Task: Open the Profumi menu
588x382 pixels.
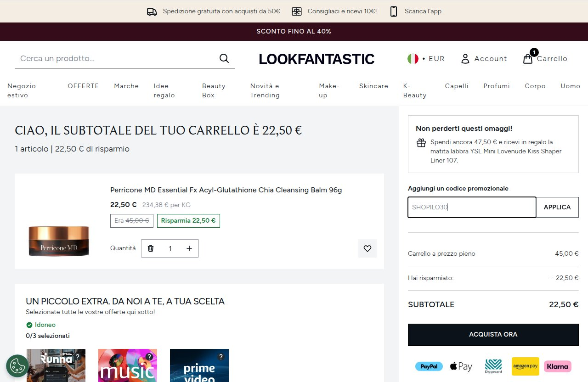Action: pyautogui.click(x=497, y=86)
